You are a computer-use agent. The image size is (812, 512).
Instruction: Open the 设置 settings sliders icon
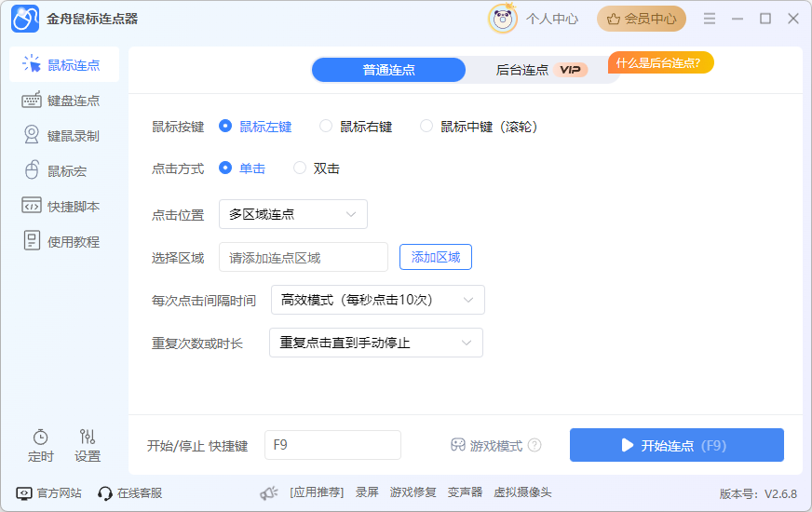[88, 437]
